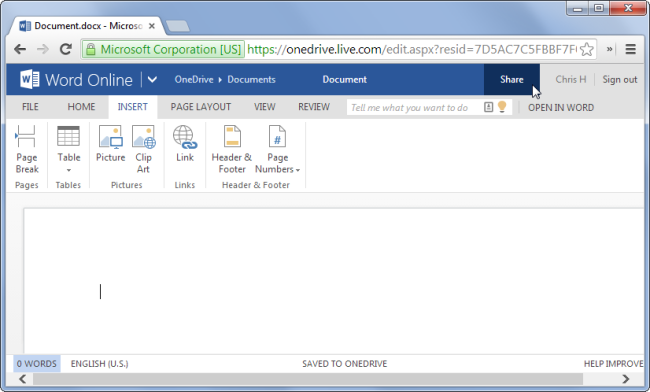650x392 pixels.
Task: Click the Share button
Action: pos(512,79)
